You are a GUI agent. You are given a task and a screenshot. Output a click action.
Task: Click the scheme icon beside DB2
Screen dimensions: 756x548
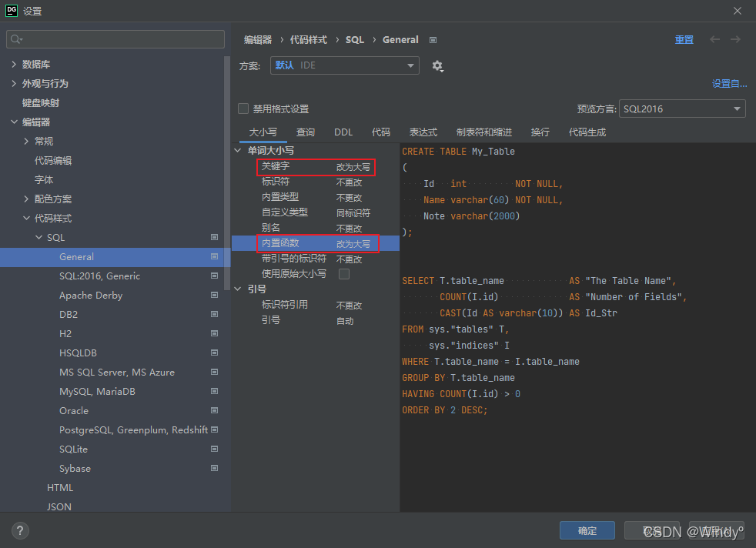point(215,314)
